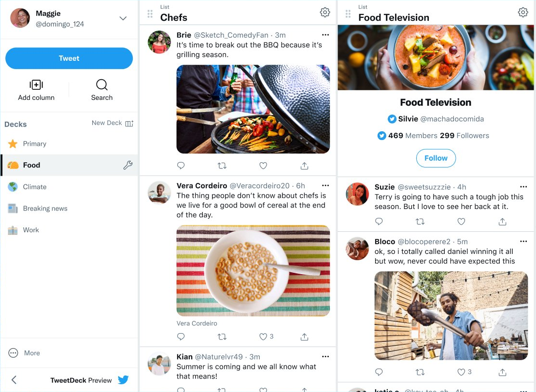Screen dimensions: 536x392
Task: Share Bloco's tweet via the share icon
Action: pos(502,372)
